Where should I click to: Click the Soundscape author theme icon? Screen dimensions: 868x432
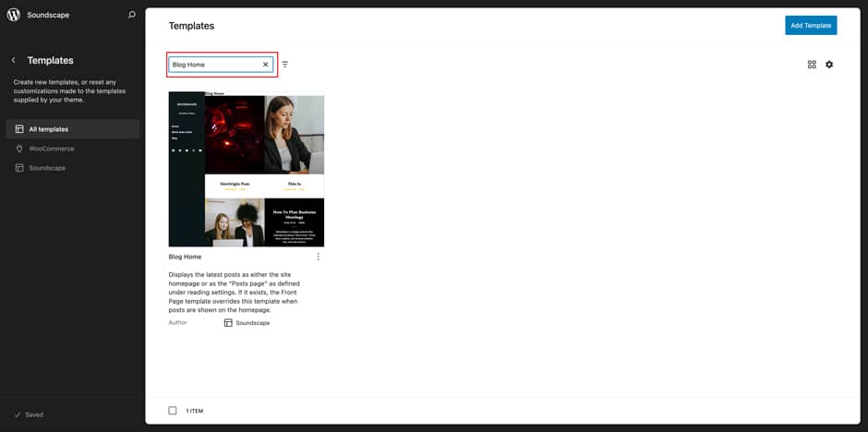click(x=228, y=323)
